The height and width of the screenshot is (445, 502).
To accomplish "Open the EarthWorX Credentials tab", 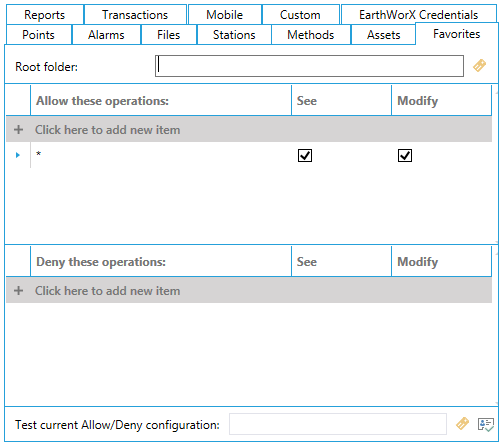I will tap(419, 15).
